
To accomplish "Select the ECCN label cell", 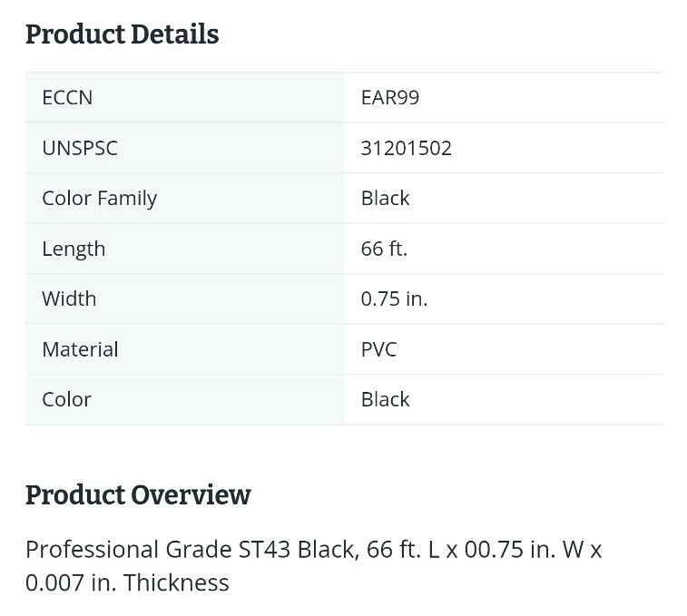I will 184,97.
